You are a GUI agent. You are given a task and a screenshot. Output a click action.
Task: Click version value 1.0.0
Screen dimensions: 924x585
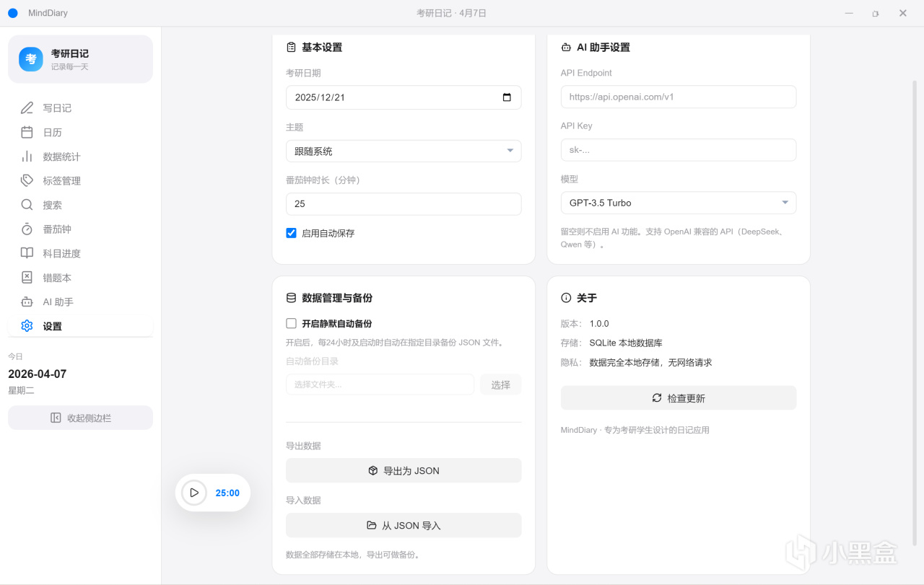599,324
